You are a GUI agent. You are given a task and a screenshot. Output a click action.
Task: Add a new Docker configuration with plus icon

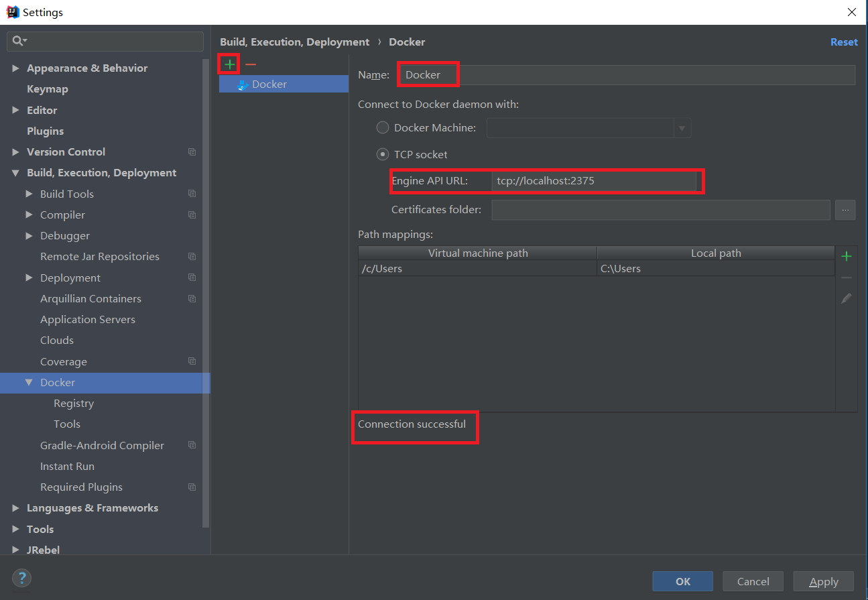coord(230,64)
